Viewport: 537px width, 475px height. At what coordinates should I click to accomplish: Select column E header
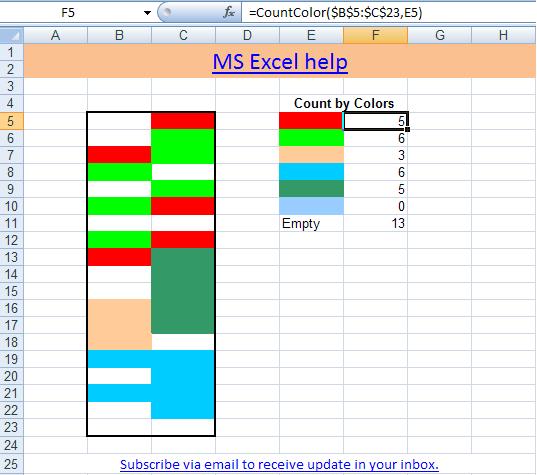(x=311, y=35)
